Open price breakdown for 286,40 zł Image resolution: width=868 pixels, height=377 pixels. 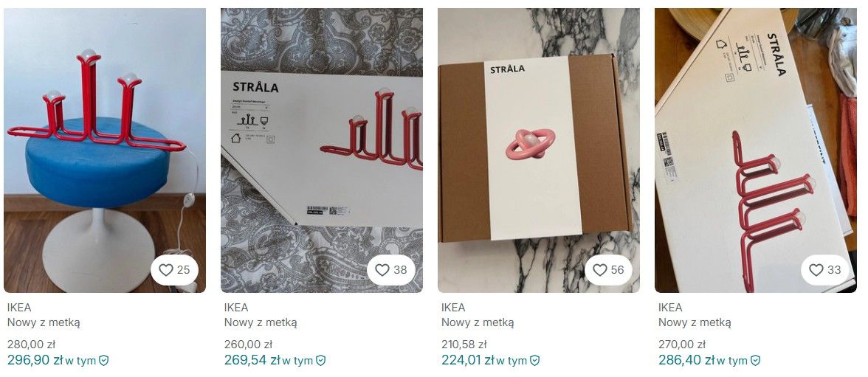686,360
